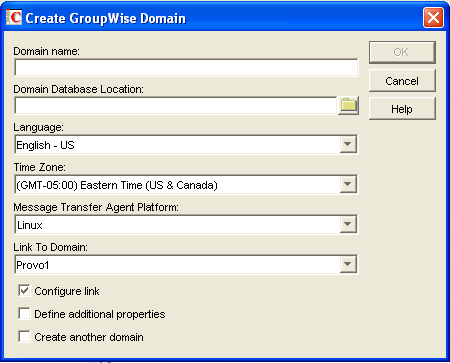Click the Linux platform value
Image resolution: width=450 pixels, height=363 pixels.
30,225
